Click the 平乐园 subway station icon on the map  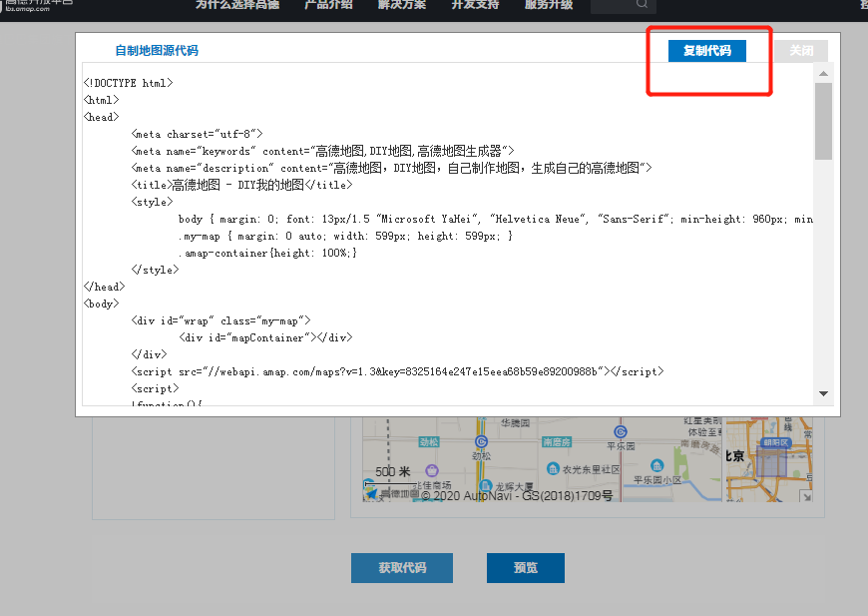621,431
